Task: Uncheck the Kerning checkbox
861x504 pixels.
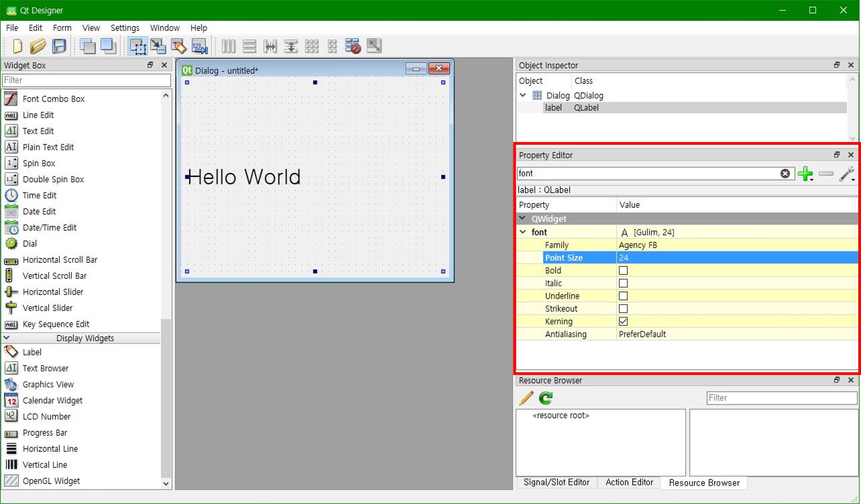Action: [x=623, y=322]
